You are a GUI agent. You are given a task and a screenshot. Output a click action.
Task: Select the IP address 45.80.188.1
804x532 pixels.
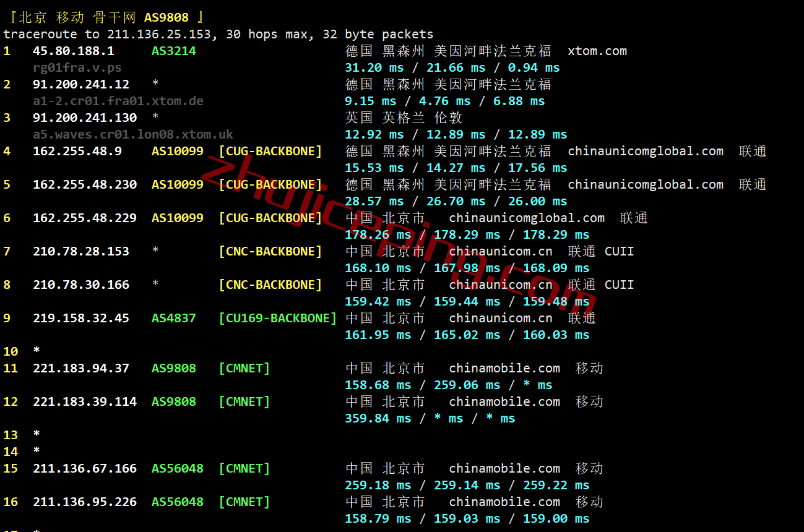click(x=74, y=51)
